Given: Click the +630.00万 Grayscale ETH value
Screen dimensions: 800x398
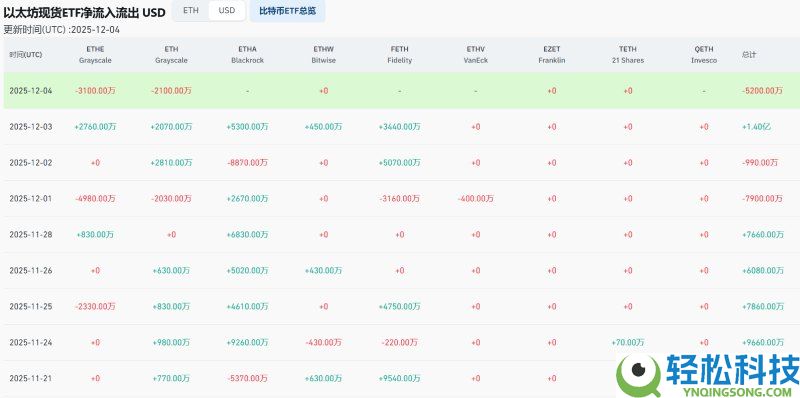Looking at the screenshot, I should (x=171, y=270).
